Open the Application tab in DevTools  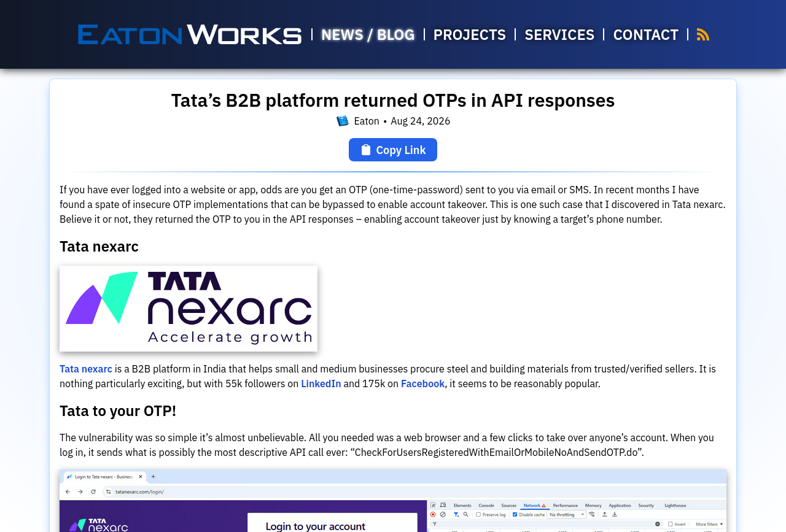(x=620, y=505)
